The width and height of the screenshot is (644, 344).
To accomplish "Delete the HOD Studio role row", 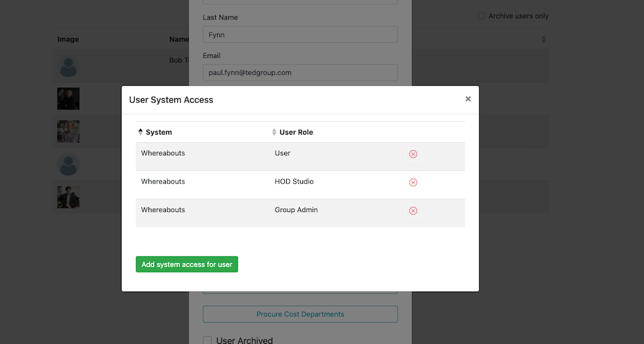I will tap(413, 182).
